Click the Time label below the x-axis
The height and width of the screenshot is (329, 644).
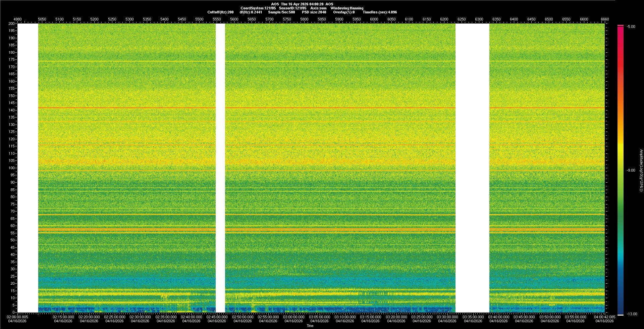310,326
